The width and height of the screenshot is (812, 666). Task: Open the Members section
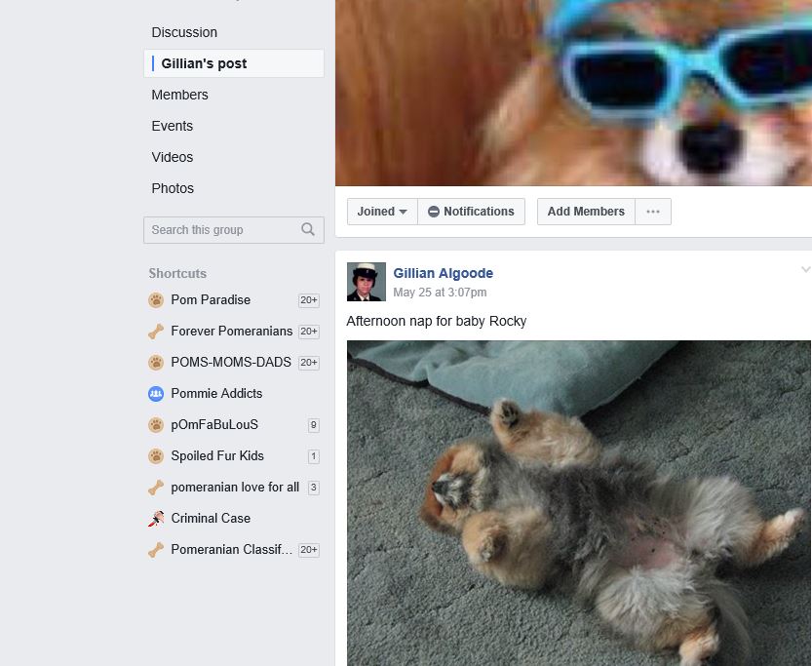tap(179, 95)
